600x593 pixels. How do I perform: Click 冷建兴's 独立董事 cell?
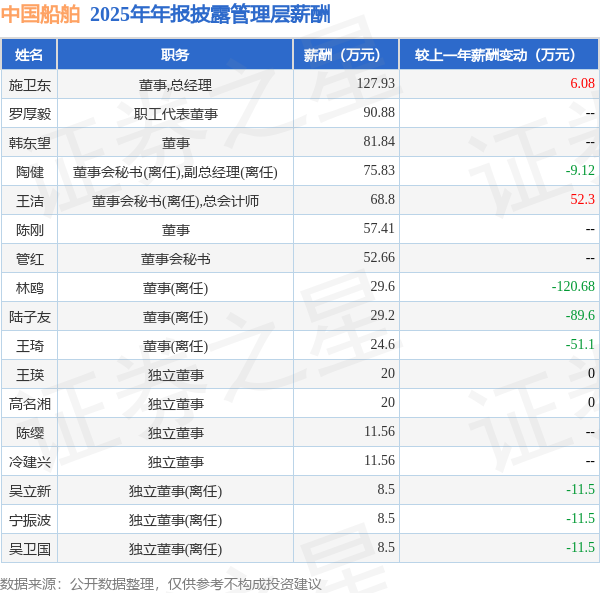(x=175, y=462)
